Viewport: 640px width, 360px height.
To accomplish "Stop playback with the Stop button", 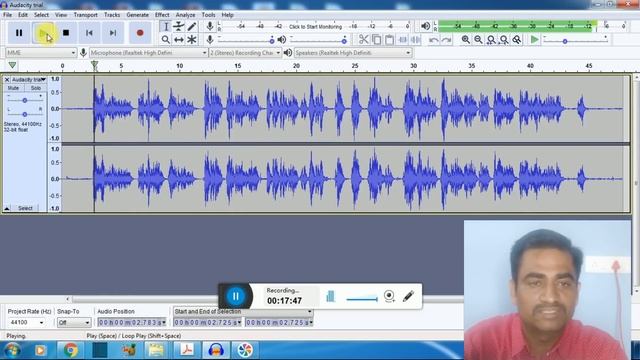I will pos(66,33).
